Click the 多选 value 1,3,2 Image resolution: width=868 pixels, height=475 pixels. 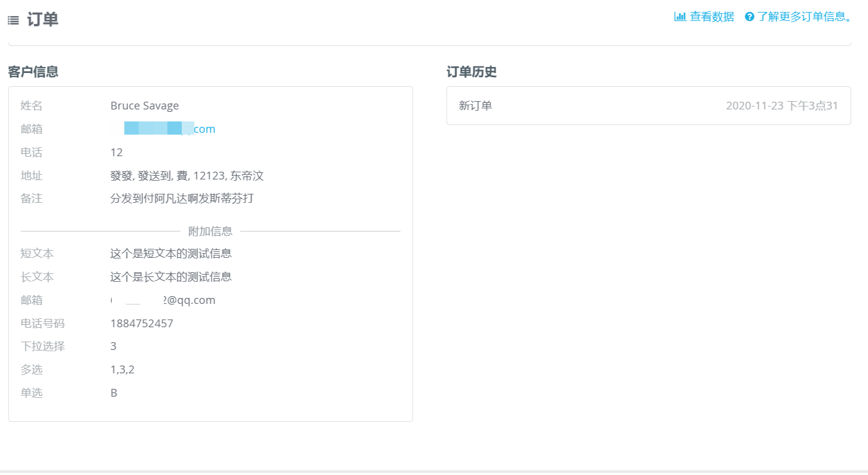(123, 370)
